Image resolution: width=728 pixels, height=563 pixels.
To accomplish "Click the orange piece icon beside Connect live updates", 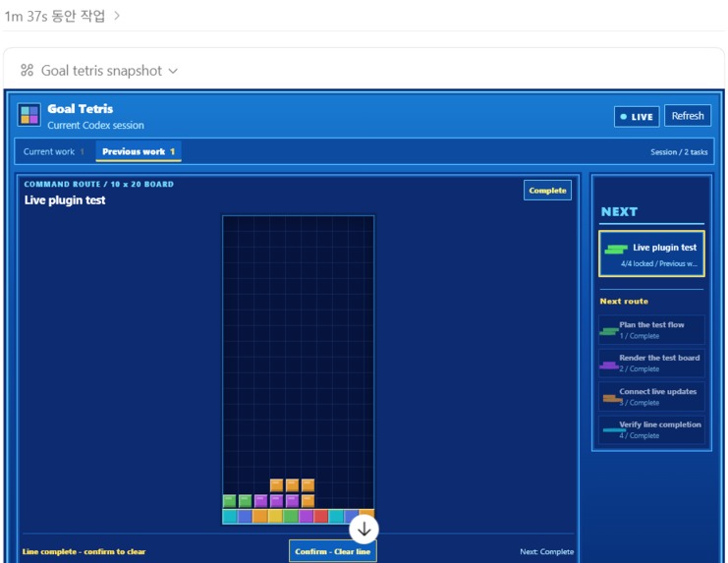I will click(612, 398).
